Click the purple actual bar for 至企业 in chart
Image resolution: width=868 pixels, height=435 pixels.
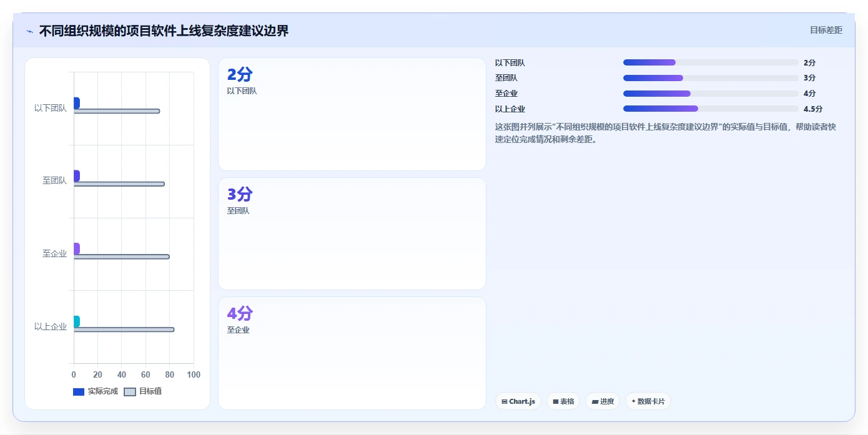pyautogui.click(x=77, y=248)
